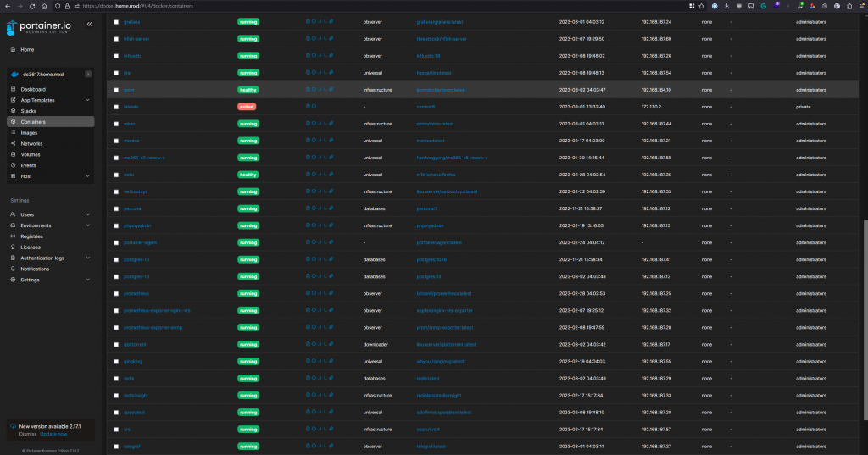Go to Home in sidebar

pos(27,49)
